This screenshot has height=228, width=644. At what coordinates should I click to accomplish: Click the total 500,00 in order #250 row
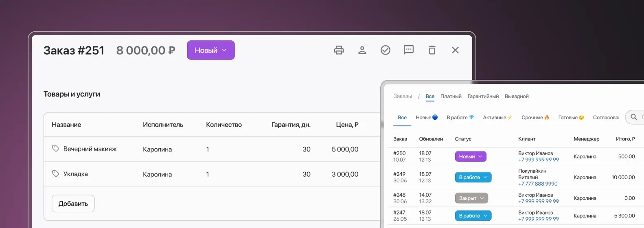click(626, 156)
